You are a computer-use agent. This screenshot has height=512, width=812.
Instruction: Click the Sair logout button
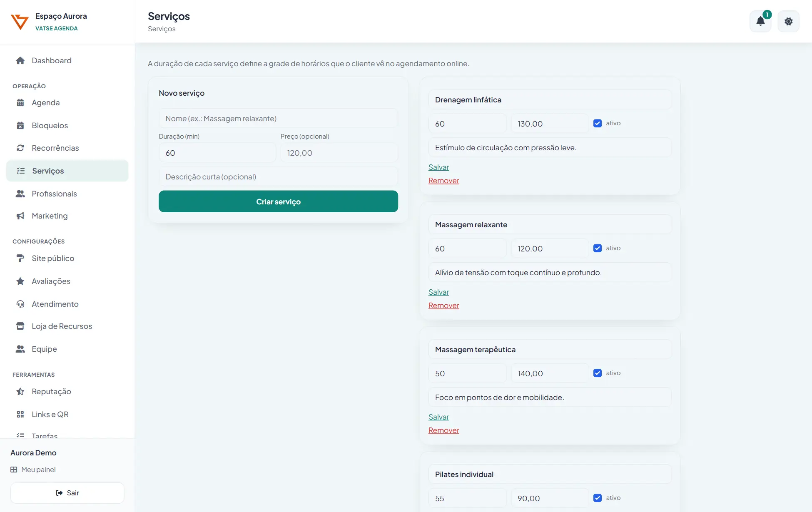[x=67, y=493]
